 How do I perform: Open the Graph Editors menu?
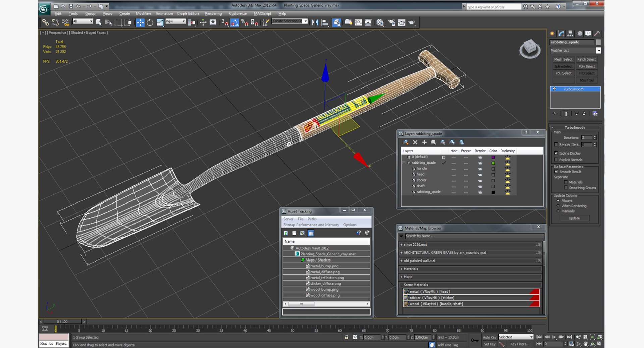188,13
